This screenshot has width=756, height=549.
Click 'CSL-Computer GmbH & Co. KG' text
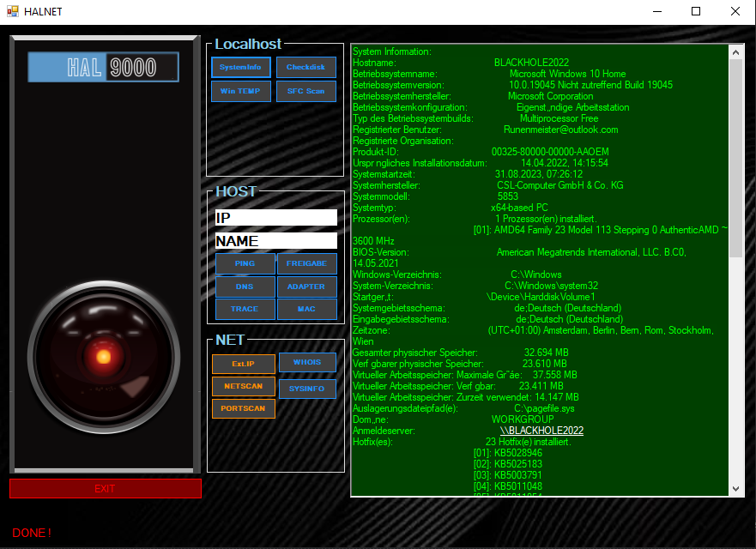pyautogui.click(x=560, y=185)
